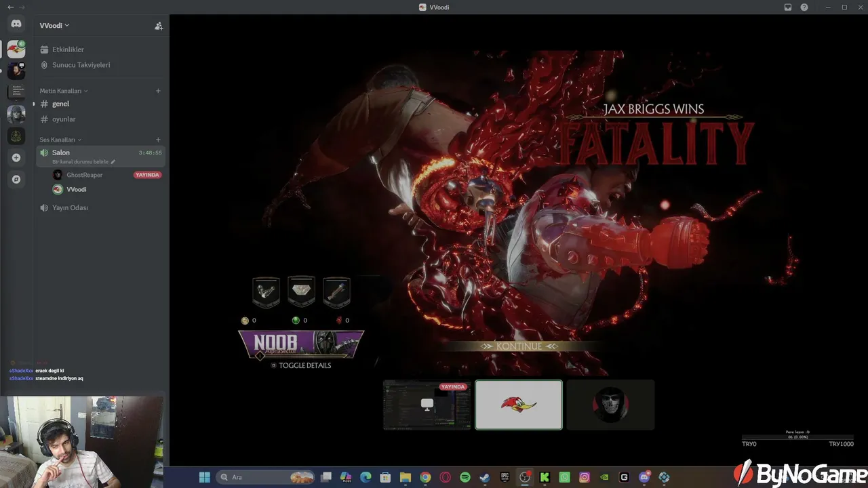868x488 pixels.
Task: Launch Microsoft 365 from the taskbar
Action: [346, 477]
